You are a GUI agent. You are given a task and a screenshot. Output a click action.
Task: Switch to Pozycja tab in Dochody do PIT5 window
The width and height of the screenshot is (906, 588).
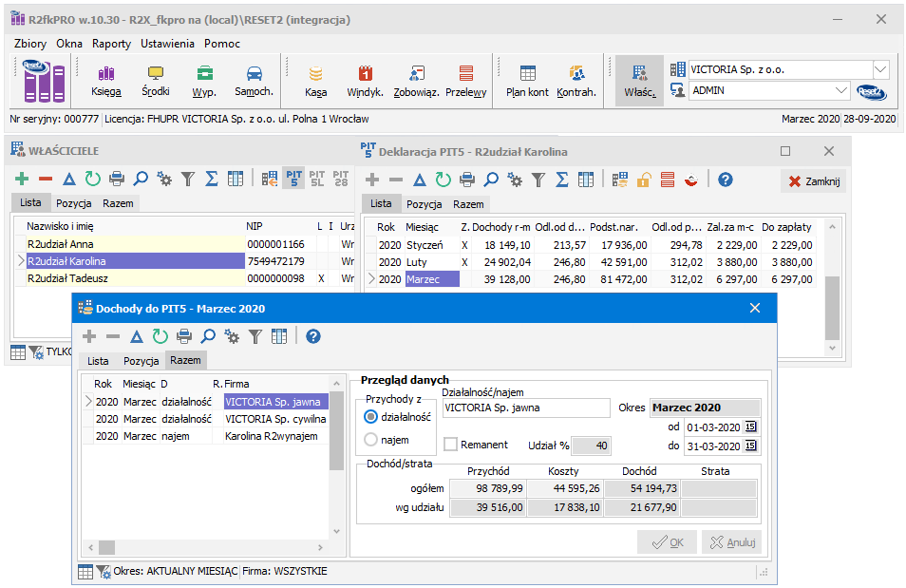(x=141, y=361)
